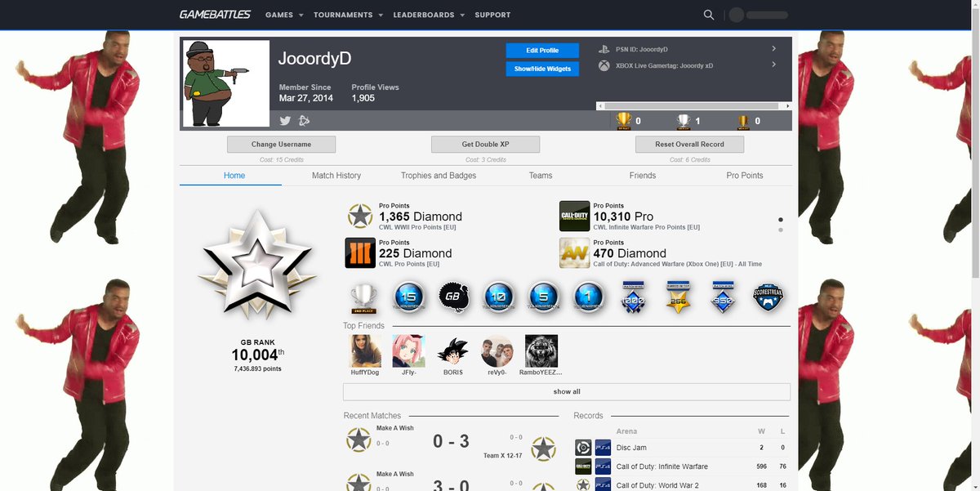
Task: Open RamboYEEZ friend avatar
Action: pyautogui.click(x=541, y=351)
